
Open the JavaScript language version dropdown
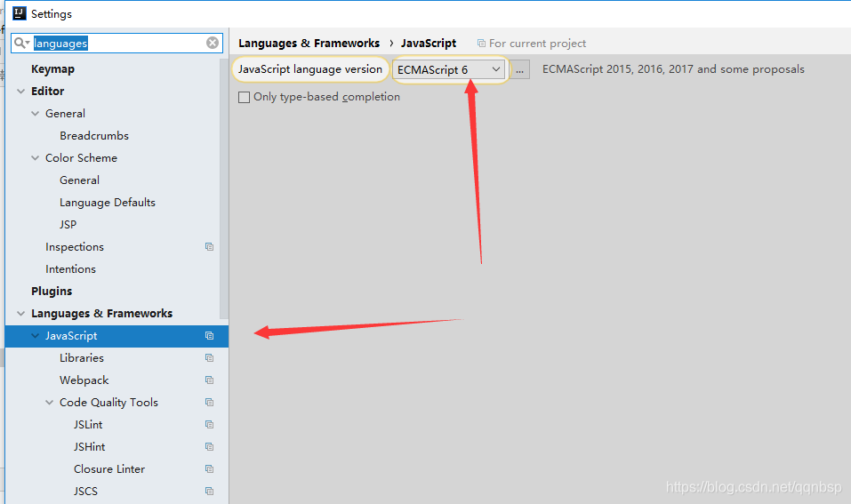point(448,69)
